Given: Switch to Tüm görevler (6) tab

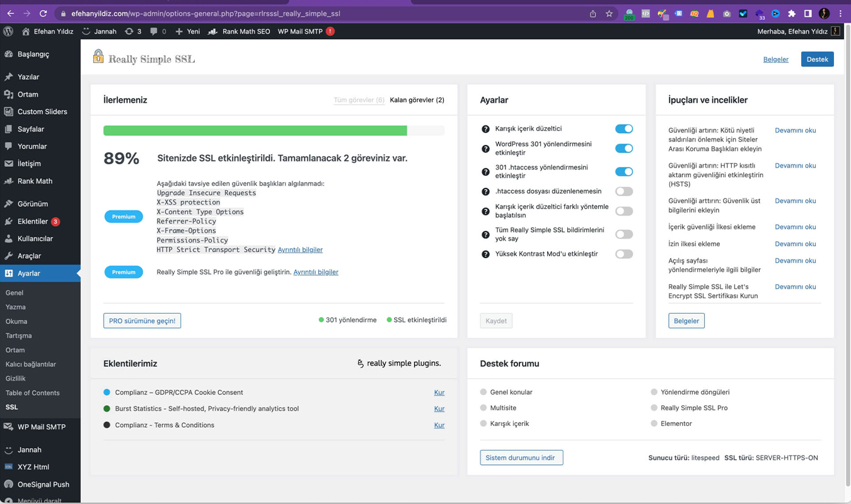Looking at the screenshot, I should [359, 100].
